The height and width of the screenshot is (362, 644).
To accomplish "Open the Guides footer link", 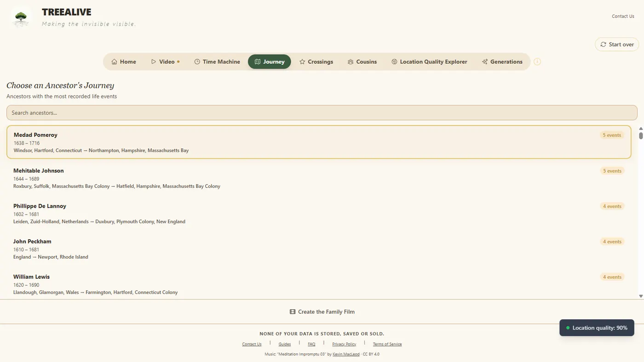I will pos(285,344).
